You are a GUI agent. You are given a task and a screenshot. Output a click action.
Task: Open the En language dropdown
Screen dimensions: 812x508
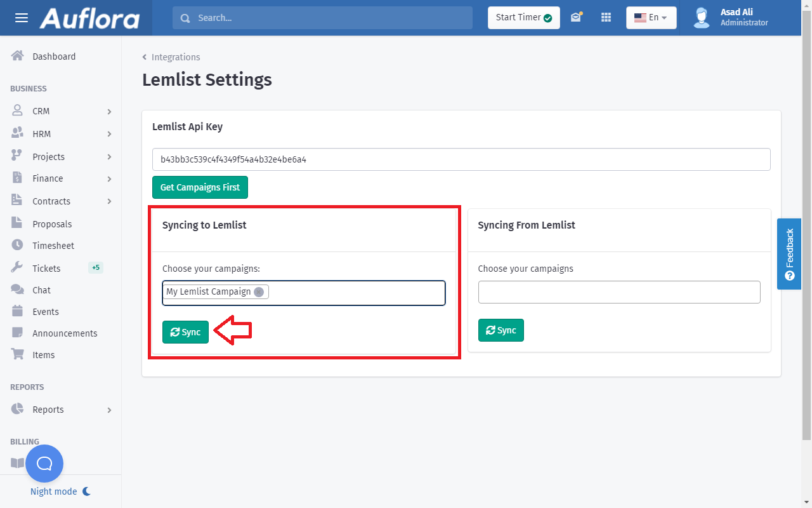click(651, 18)
